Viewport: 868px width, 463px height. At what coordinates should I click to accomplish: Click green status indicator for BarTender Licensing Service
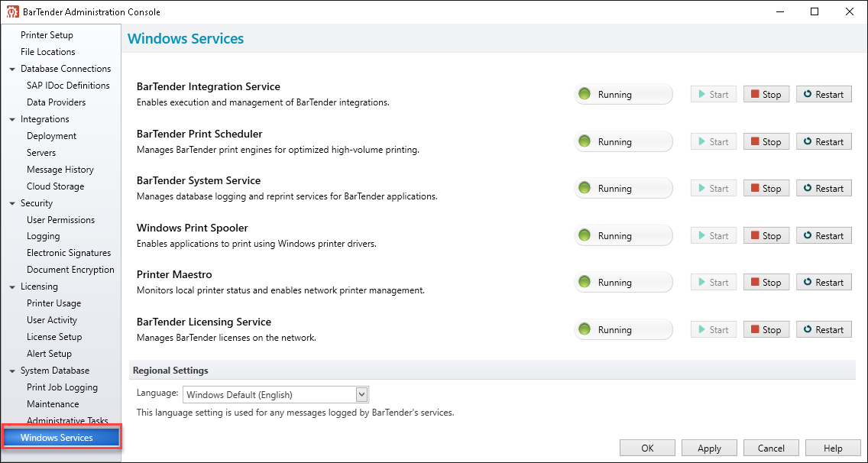click(x=585, y=329)
